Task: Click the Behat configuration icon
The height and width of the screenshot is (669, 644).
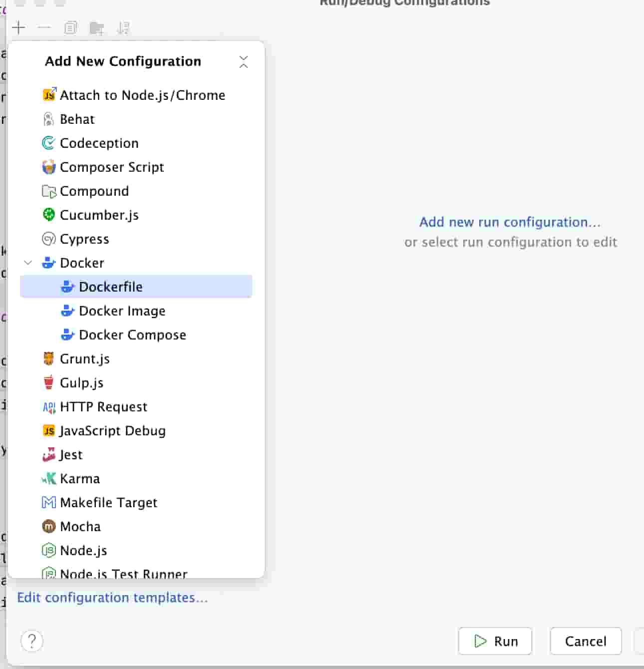Action: tap(48, 119)
